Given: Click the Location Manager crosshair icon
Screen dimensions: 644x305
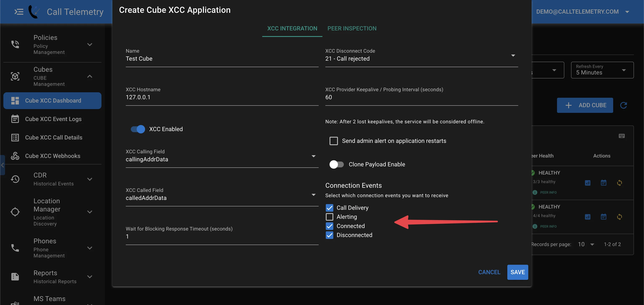Looking at the screenshot, I should tap(15, 212).
